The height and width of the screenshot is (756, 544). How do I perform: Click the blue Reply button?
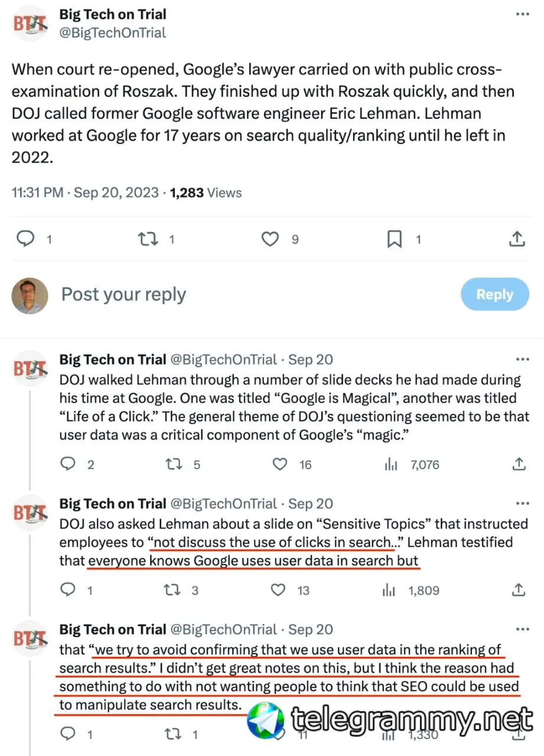pyautogui.click(x=494, y=294)
